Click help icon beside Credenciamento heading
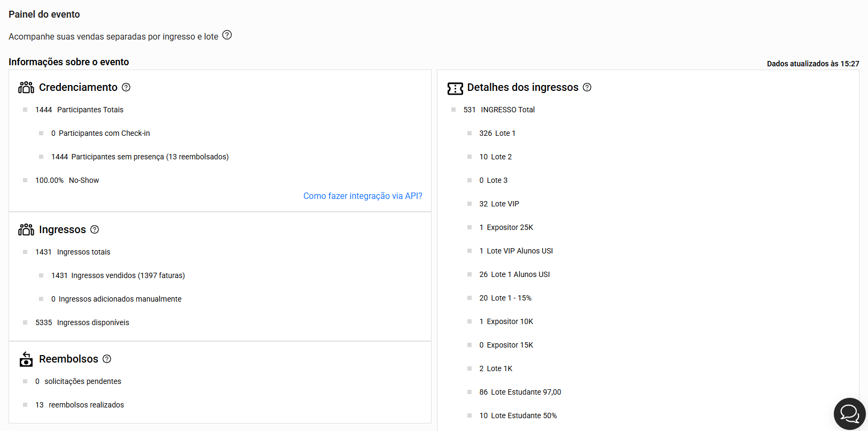The height and width of the screenshot is (431, 868). [126, 87]
